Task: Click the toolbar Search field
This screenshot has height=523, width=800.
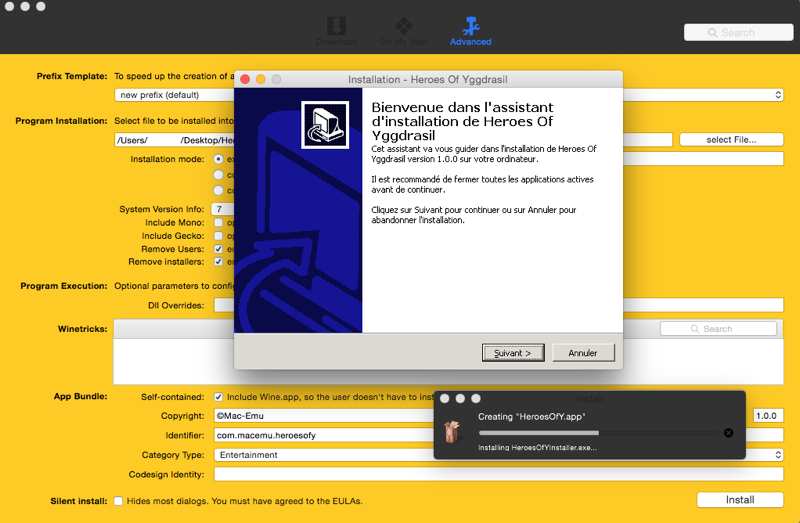Action: click(738, 32)
